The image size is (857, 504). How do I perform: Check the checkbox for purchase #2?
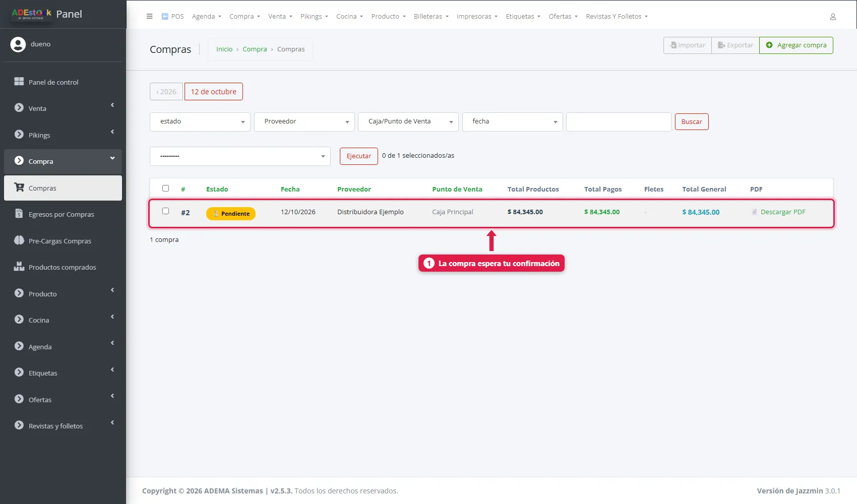click(x=165, y=211)
